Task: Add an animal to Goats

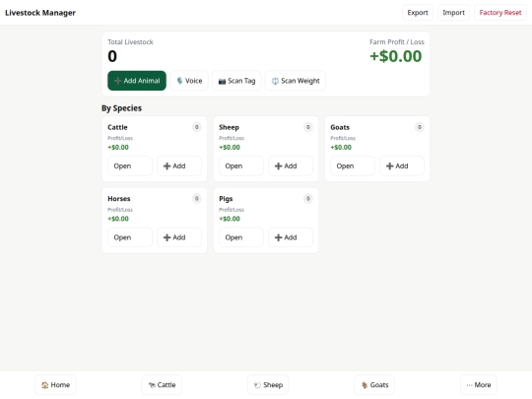Action: point(402,166)
